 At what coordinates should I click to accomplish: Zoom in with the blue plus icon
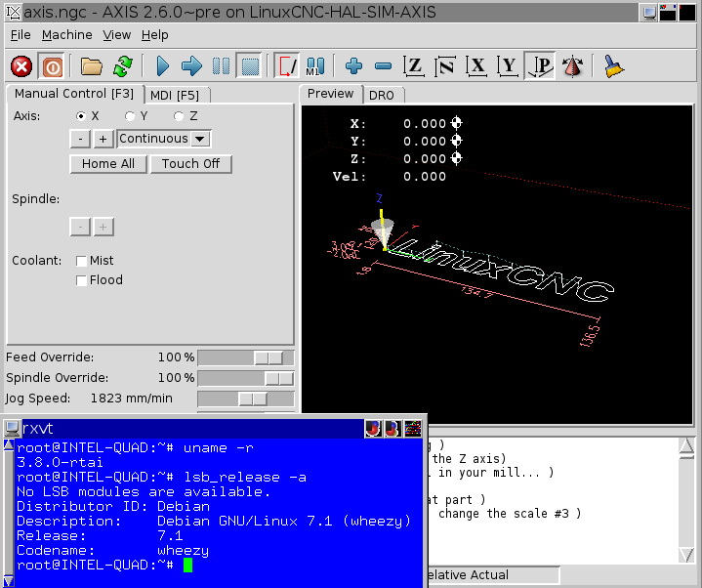[x=353, y=66]
